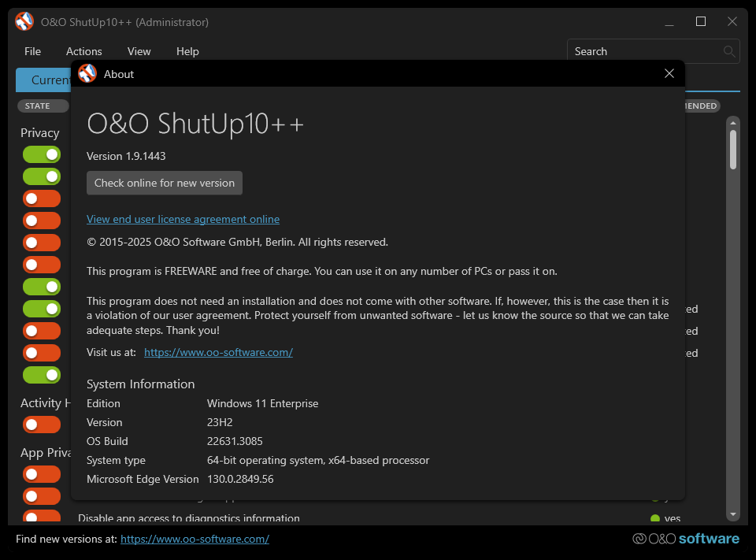Open the Visit us at website link

[x=218, y=352]
